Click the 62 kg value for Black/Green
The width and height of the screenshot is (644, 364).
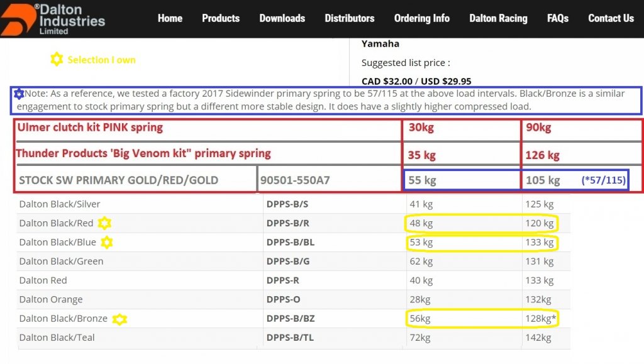421,262
